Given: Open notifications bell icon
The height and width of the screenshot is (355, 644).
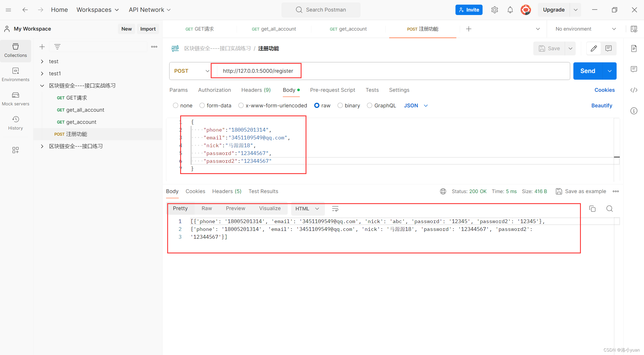Looking at the screenshot, I should pyautogui.click(x=510, y=10).
